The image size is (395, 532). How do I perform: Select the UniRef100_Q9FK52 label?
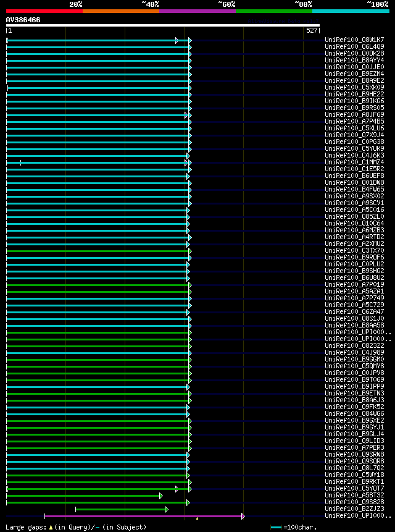coord(354,407)
